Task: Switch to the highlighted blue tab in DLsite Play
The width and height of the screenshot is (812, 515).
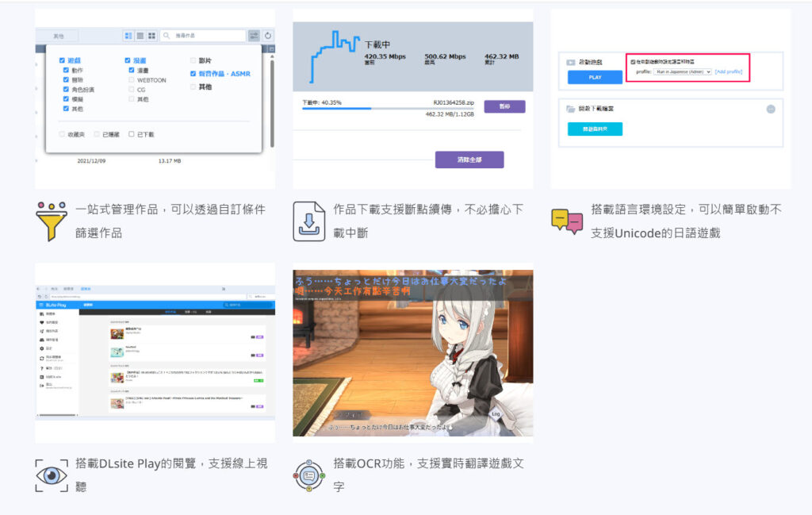Action: point(170,313)
